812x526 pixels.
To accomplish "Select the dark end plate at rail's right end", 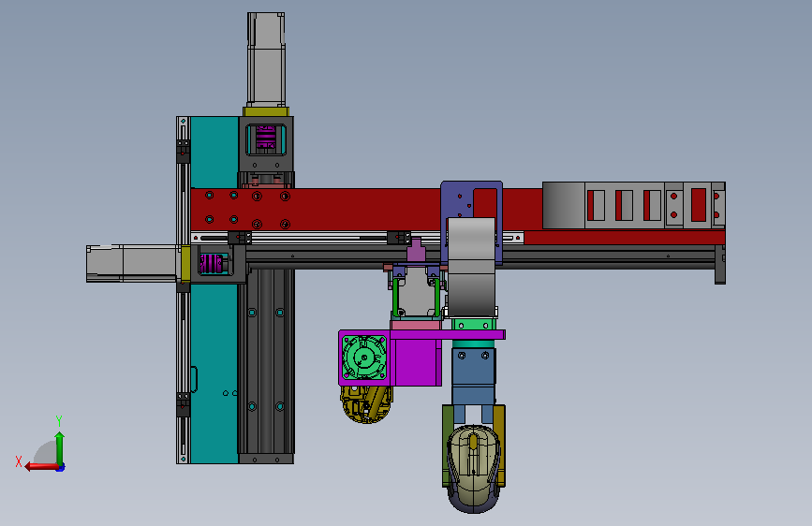I will pyautogui.click(x=720, y=264).
